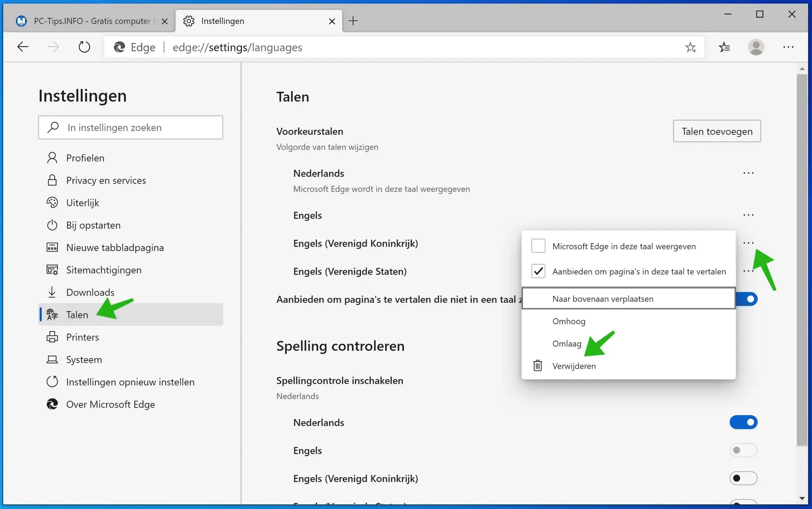
Task: Open the Downloads settings page
Action: (x=131, y=292)
